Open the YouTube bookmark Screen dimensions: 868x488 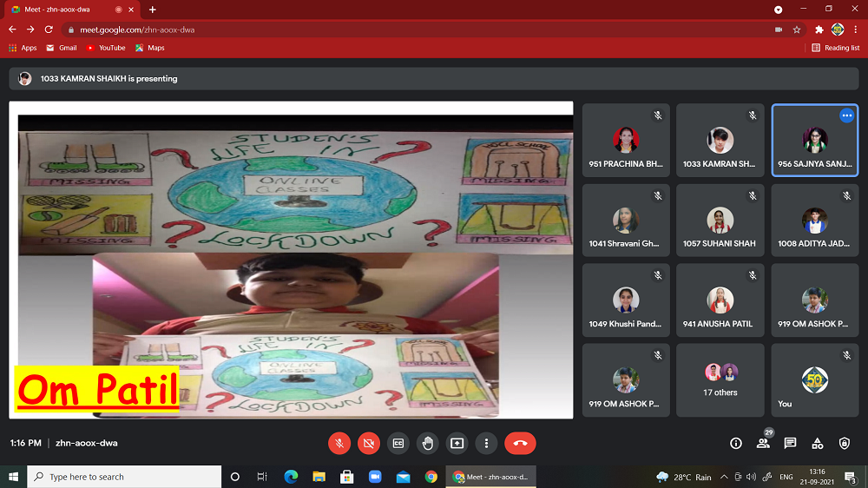point(106,48)
